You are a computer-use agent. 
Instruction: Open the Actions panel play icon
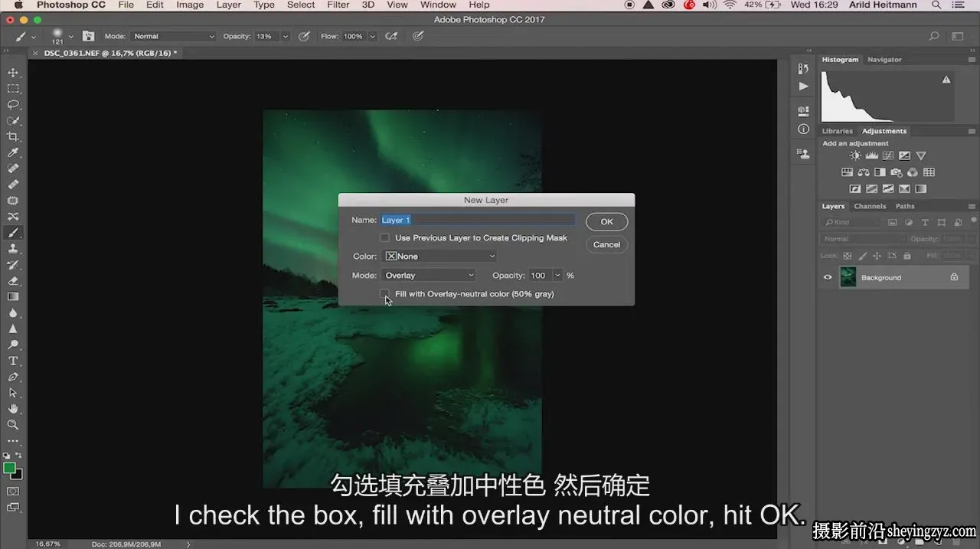803,87
